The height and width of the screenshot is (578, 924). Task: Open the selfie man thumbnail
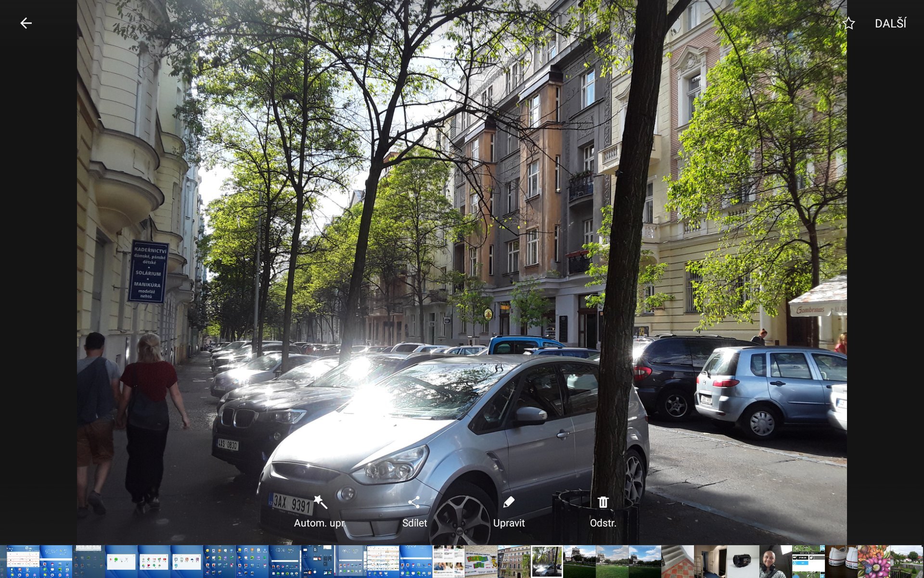pos(775,561)
